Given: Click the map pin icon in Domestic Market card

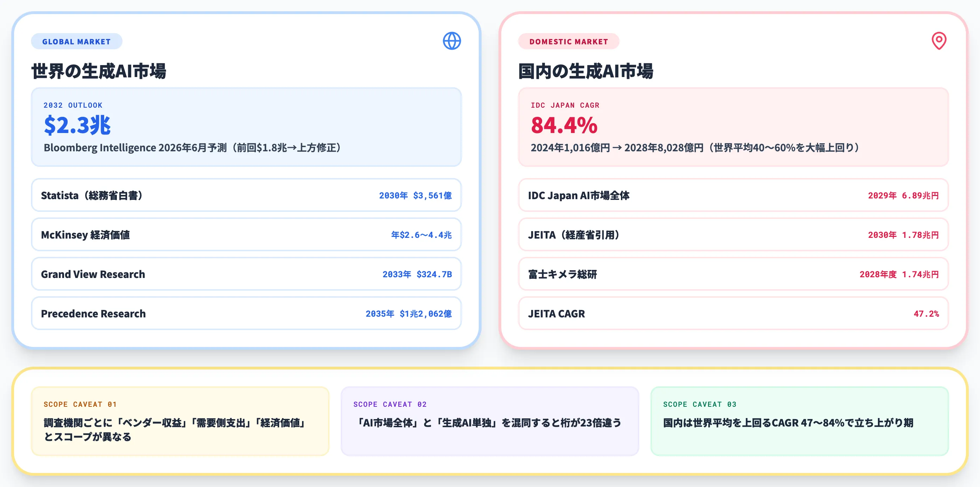Looking at the screenshot, I should [x=938, y=41].
